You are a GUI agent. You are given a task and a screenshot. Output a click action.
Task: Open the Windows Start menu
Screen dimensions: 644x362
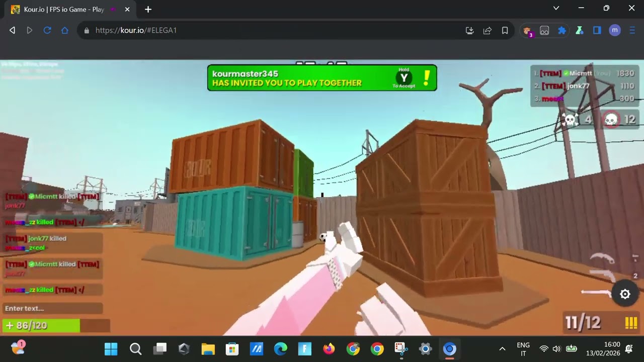pyautogui.click(x=111, y=349)
